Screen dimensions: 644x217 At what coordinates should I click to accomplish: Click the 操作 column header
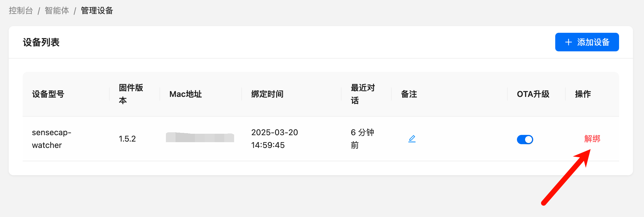click(x=583, y=94)
